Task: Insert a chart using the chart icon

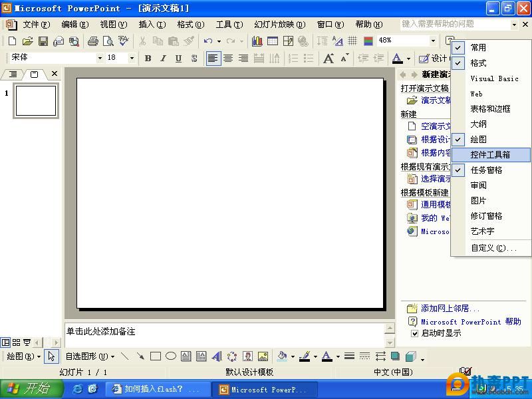Action: [x=257, y=41]
